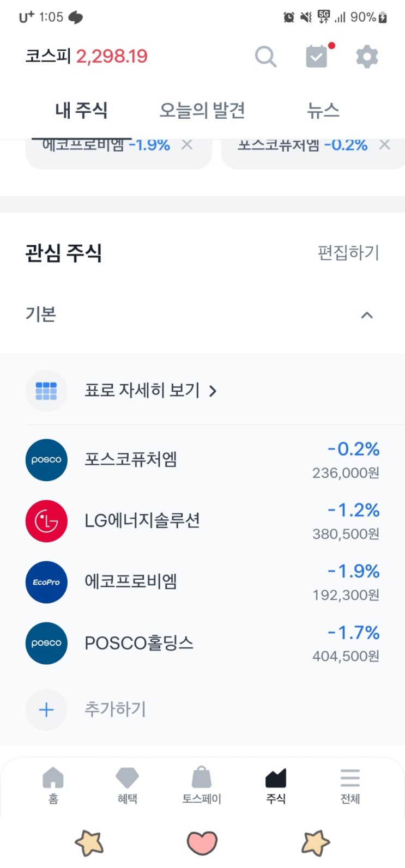Open 토스페이 bag icon in bottom bar
The width and height of the screenshot is (405, 868).
tap(202, 785)
